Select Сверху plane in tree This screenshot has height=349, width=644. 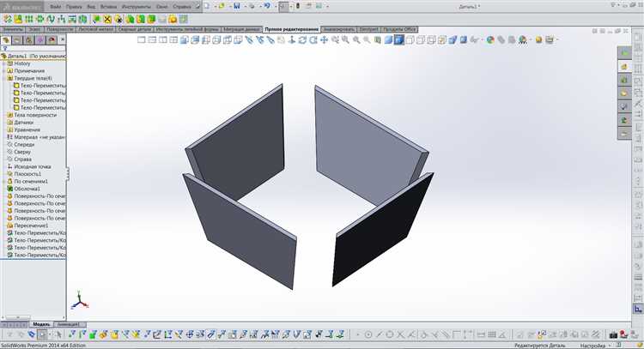[x=22, y=152]
